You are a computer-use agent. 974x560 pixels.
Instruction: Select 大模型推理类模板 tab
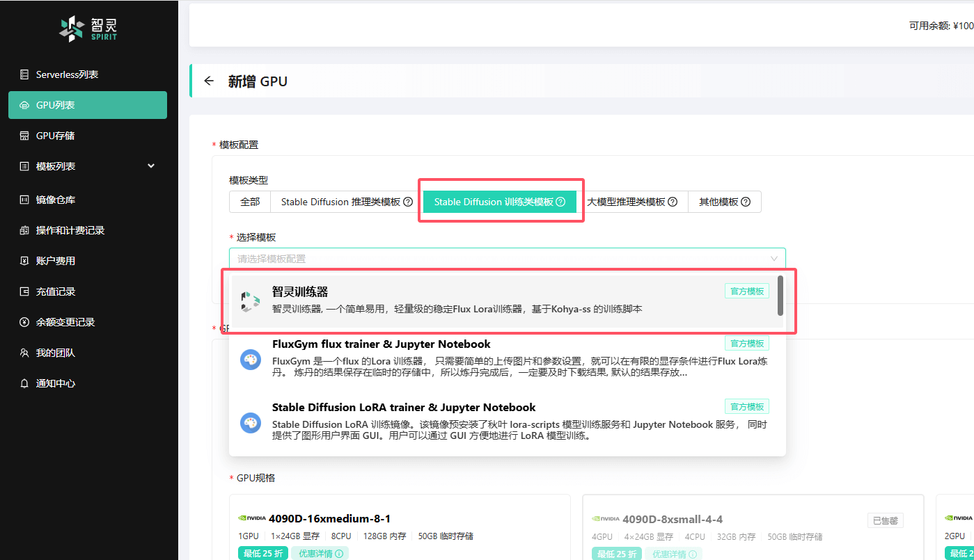[632, 202]
